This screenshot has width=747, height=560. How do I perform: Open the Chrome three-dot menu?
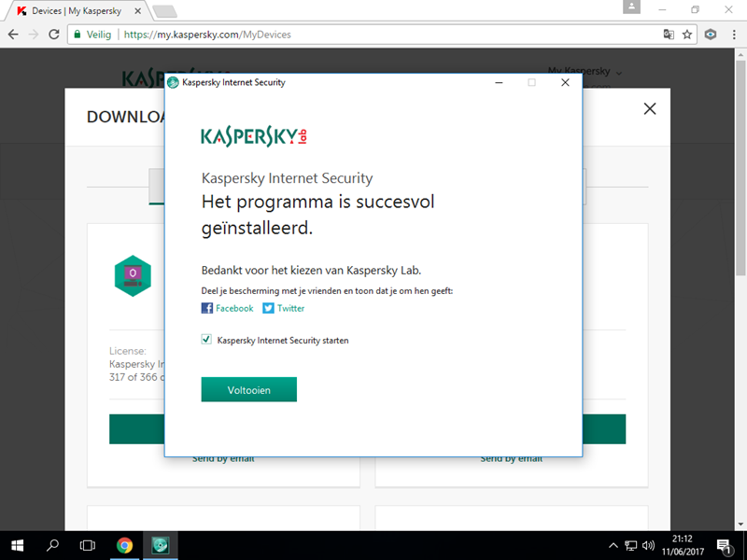tap(732, 35)
